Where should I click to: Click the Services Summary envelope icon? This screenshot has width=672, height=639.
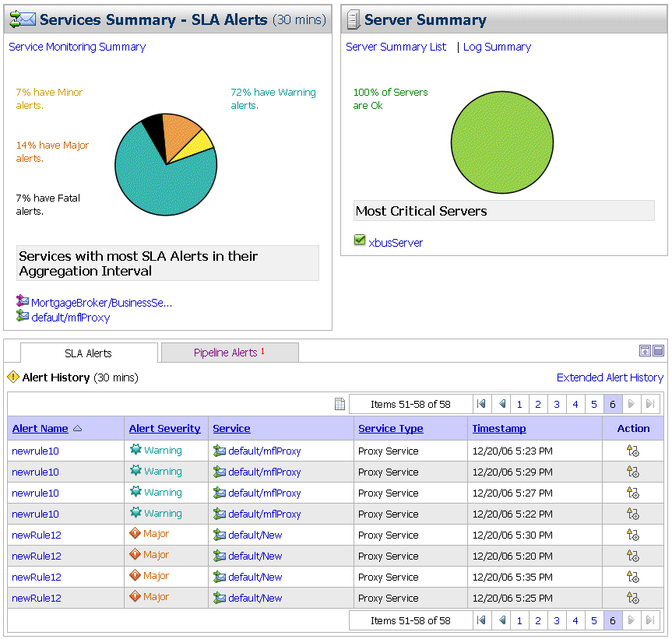(x=23, y=19)
